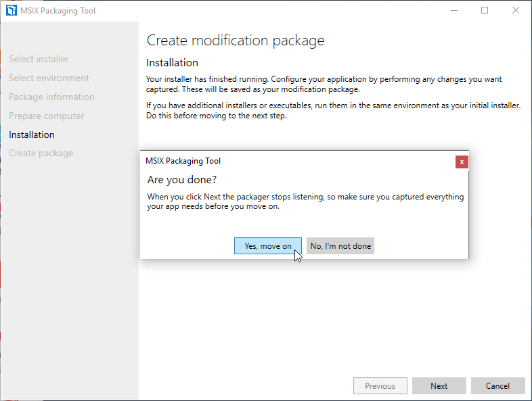Viewport: 532px width, 401px height.
Task: Cancel the package creation wizard
Action: (x=497, y=386)
